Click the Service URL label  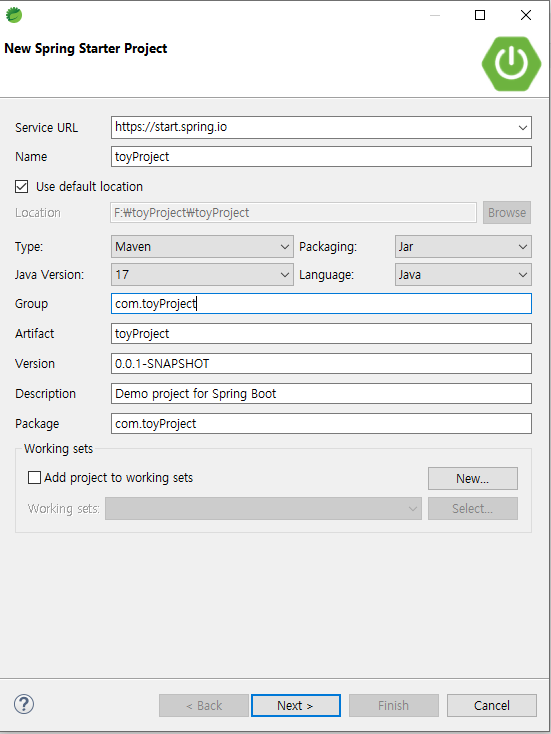46,128
